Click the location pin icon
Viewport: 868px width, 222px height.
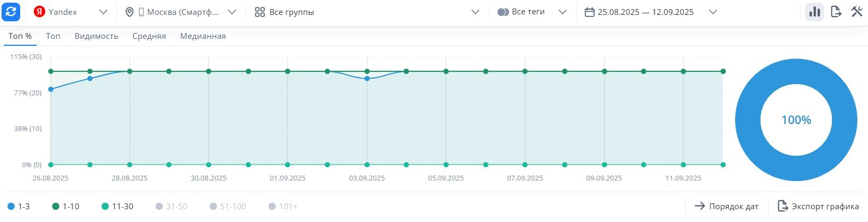click(129, 12)
